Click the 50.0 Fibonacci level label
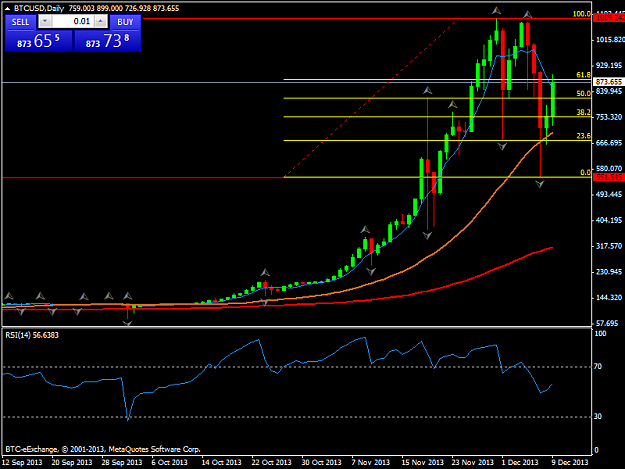625x469 pixels. click(x=584, y=93)
